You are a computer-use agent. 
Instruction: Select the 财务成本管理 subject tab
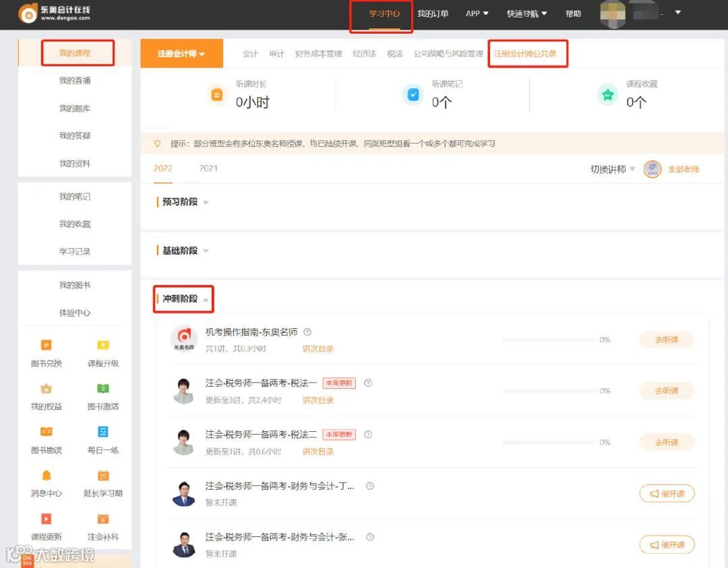[318, 54]
